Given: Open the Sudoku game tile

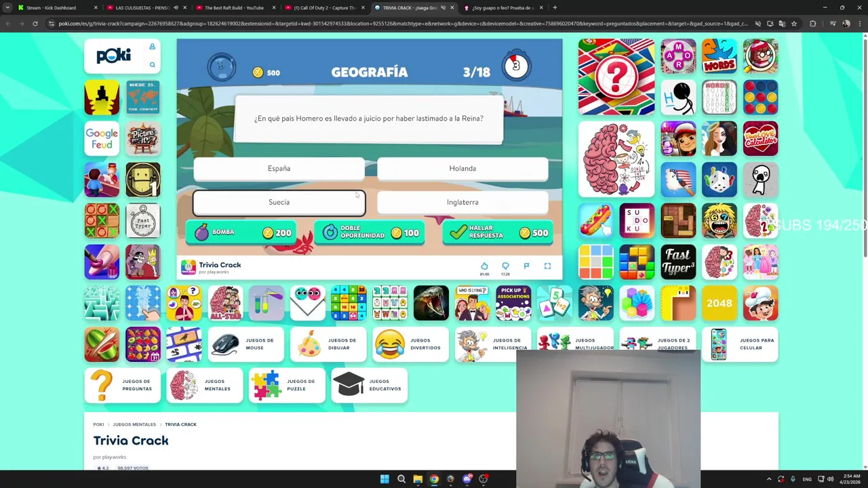Looking at the screenshot, I should click(637, 221).
